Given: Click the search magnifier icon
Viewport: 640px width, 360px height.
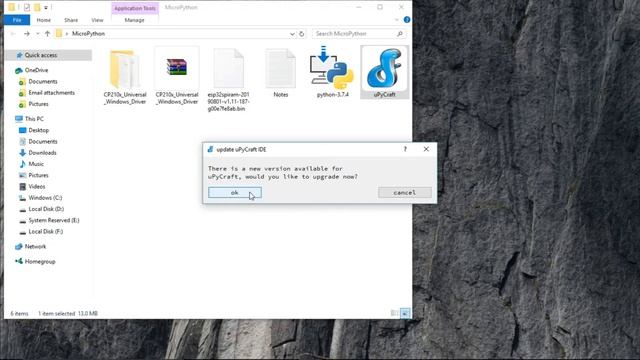Looking at the screenshot, I should [x=400, y=33].
